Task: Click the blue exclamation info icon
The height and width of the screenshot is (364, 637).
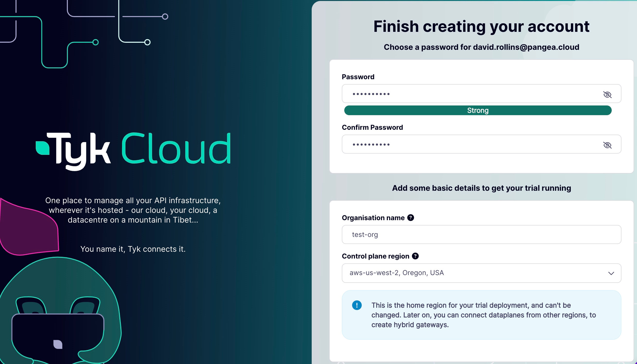Action: (357, 305)
